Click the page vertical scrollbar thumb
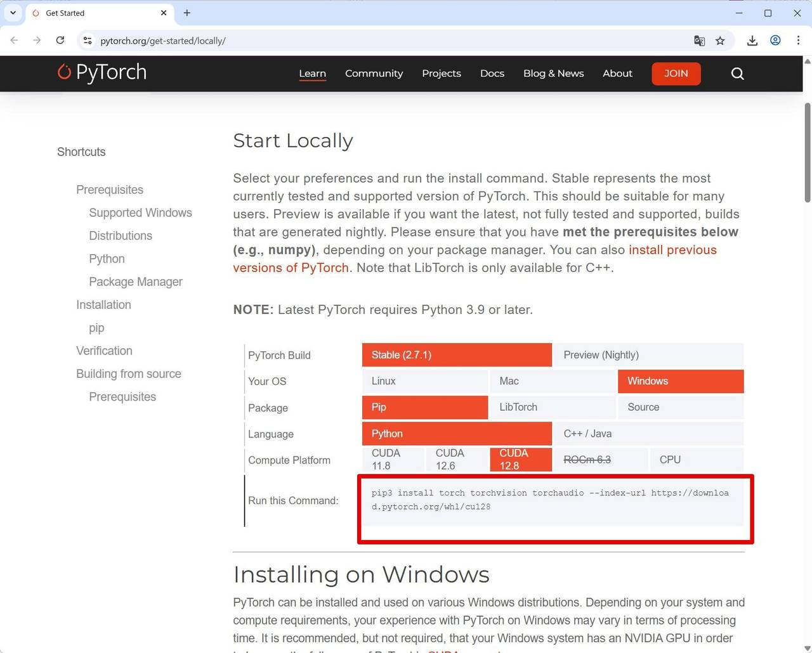This screenshot has width=812, height=653. (808, 152)
